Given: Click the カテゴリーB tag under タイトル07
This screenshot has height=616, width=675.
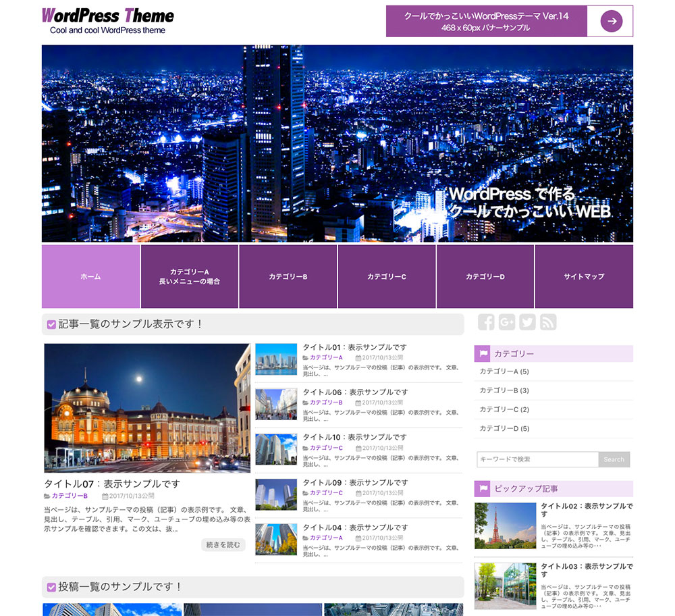Looking at the screenshot, I should point(70,496).
